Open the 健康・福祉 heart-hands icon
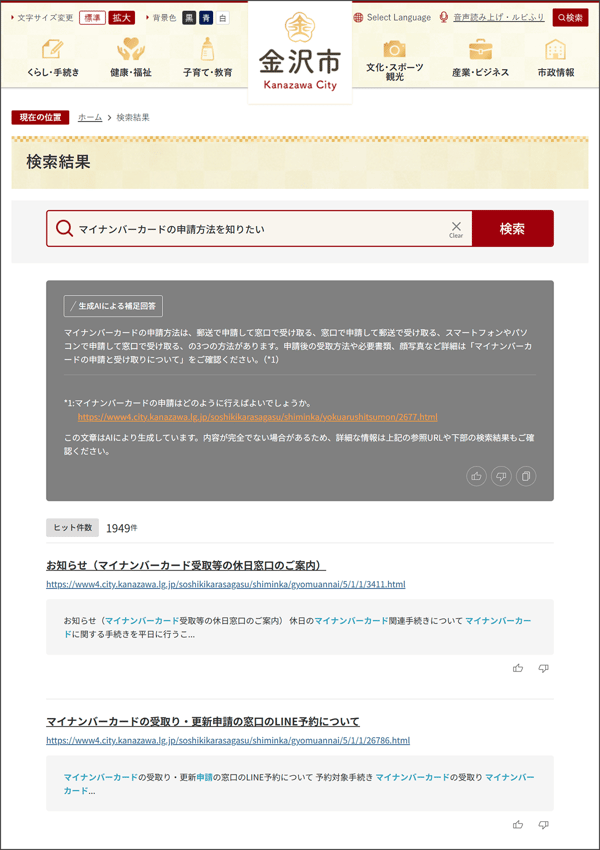Screen dimensions: 600x850 [x=131, y=49]
